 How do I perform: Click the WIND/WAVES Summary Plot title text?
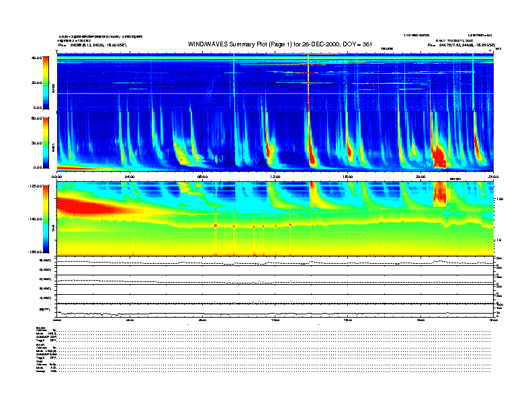point(280,44)
